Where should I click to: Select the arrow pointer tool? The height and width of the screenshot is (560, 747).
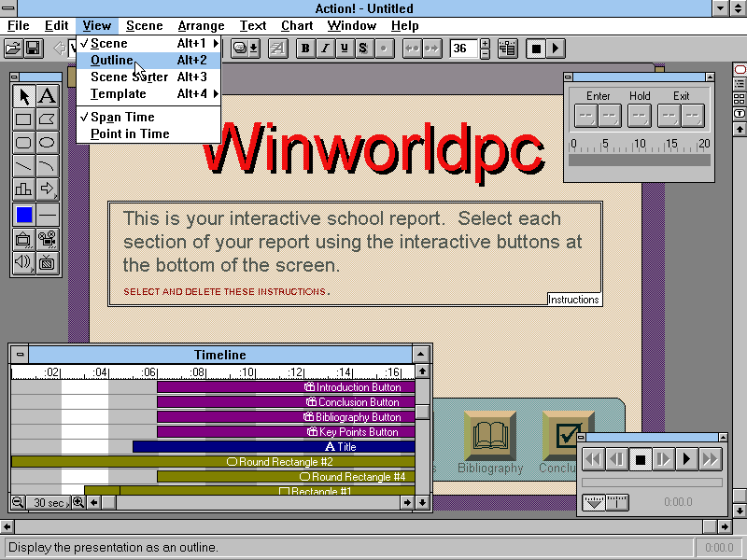click(24, 96)
